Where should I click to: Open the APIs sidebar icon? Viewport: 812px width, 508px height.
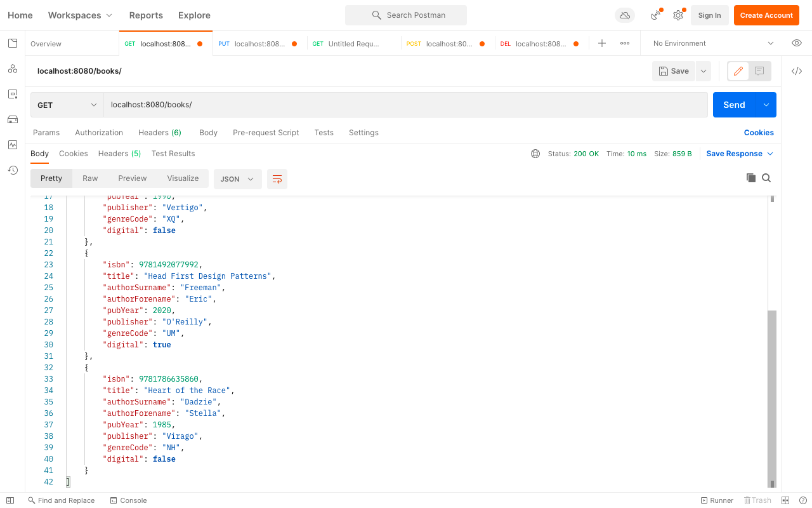(x=13, y=69)
